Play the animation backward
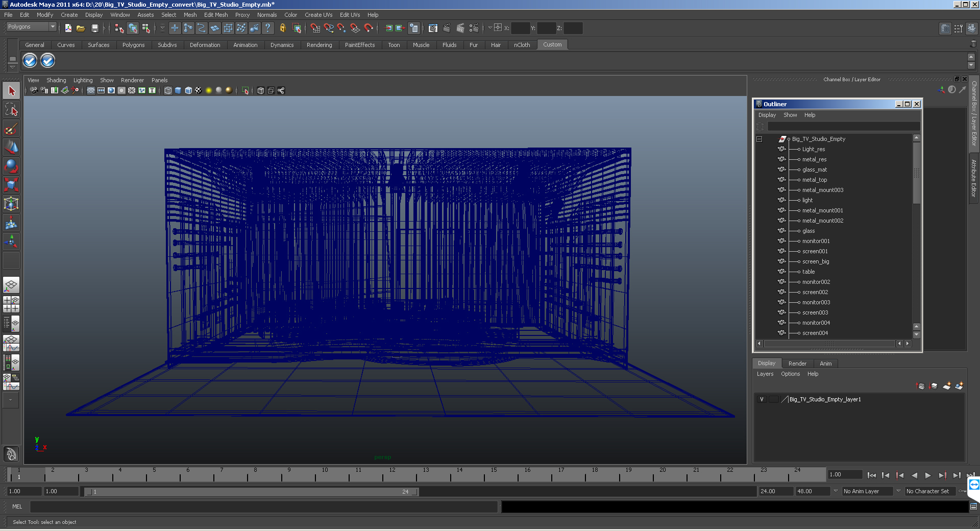The image size is (980, 531). 914,475
